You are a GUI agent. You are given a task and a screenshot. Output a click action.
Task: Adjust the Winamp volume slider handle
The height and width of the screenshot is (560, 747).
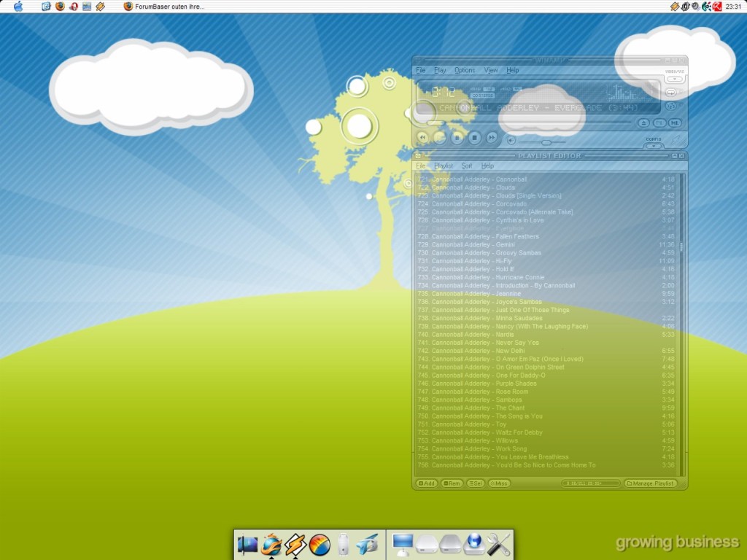click(x=546, y=142)
